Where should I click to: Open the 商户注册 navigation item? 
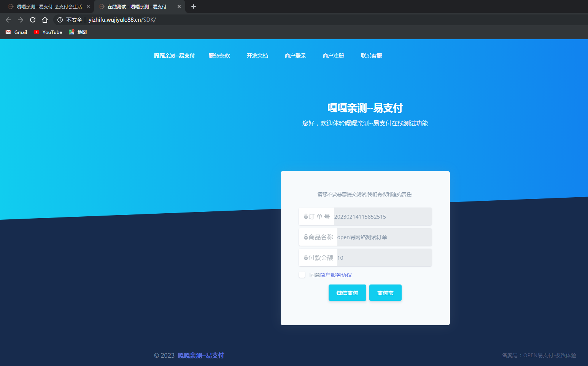[x=333, y=56]
